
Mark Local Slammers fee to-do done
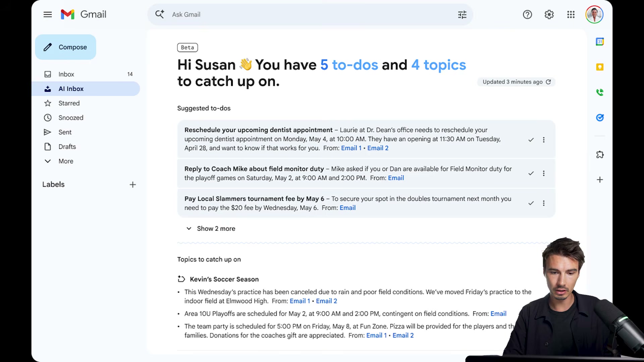(x=531, y=203)
